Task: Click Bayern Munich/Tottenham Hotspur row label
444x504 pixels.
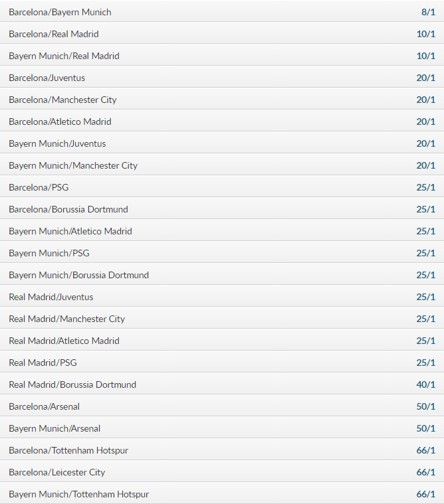Action: (x=79, y=494)
